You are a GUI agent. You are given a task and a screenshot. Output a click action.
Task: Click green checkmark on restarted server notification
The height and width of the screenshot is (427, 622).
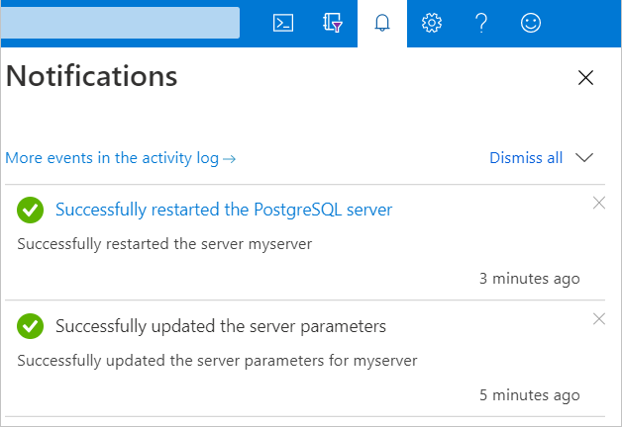[x=30, y=210]
